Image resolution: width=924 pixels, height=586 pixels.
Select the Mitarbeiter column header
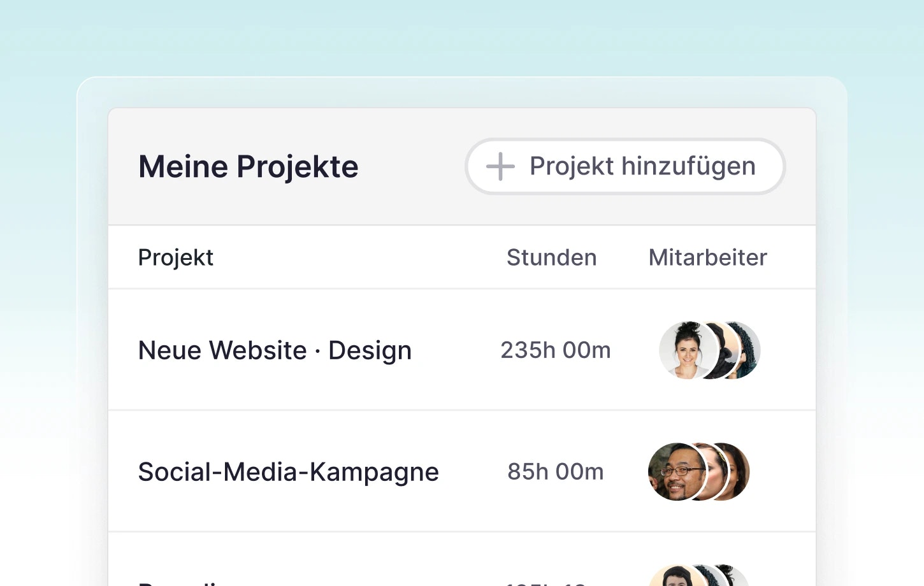[707, 258]
